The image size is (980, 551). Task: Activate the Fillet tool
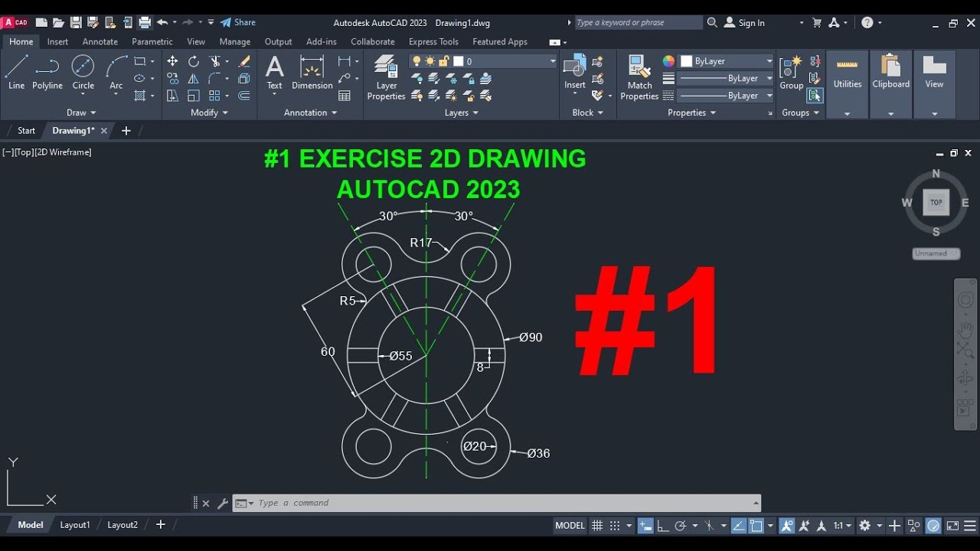215,78
